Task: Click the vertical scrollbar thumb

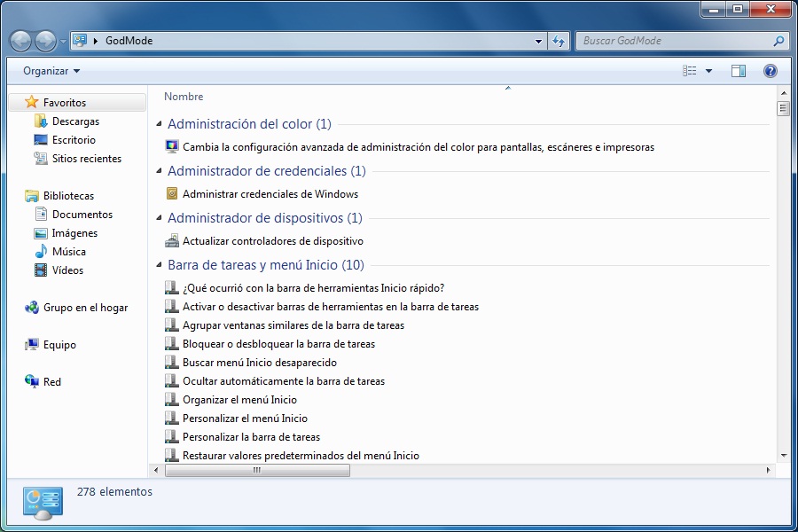Action: click(784, 108)
